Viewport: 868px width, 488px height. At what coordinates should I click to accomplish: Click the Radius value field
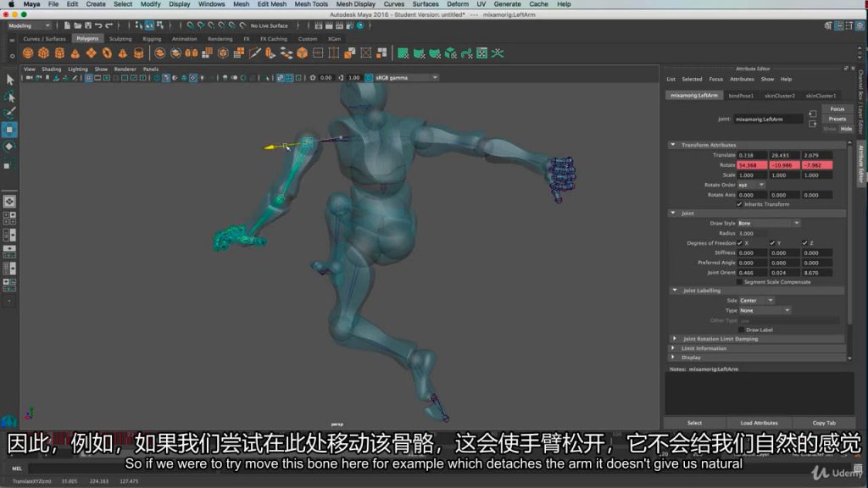(x=752, y=234)
